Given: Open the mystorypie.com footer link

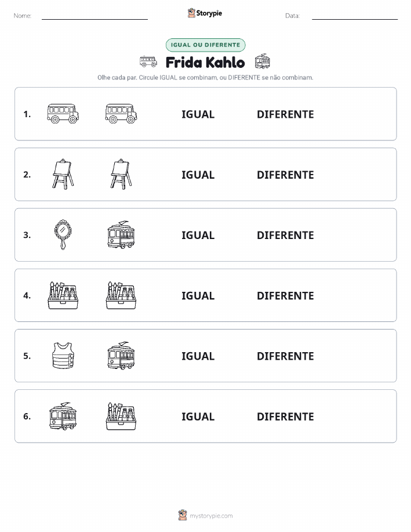Looking at the screenshot, I should 211,516.
